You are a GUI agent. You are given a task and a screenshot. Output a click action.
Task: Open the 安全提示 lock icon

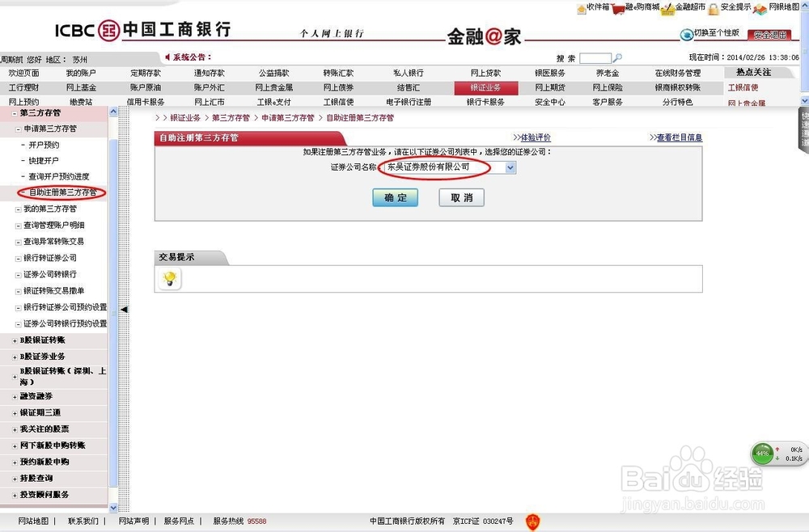[714, 9]
